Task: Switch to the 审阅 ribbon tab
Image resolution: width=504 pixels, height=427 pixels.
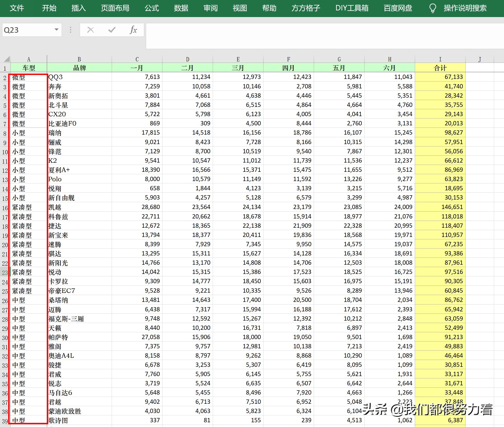Action: (x=210, y=8)
